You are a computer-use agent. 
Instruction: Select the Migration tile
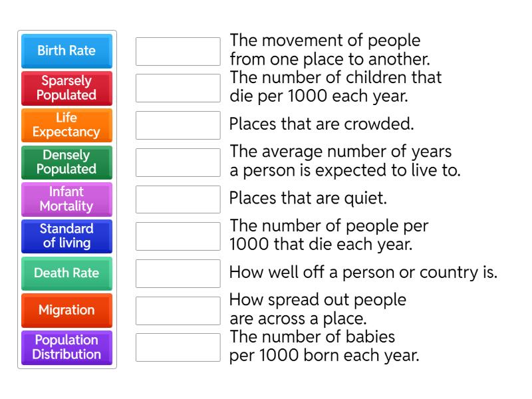tap(66, 310)
